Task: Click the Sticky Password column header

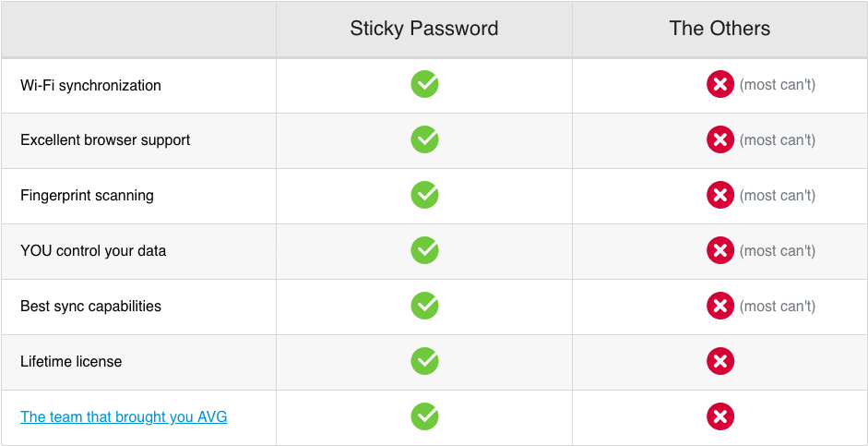Action: click(x=424, y=29)
